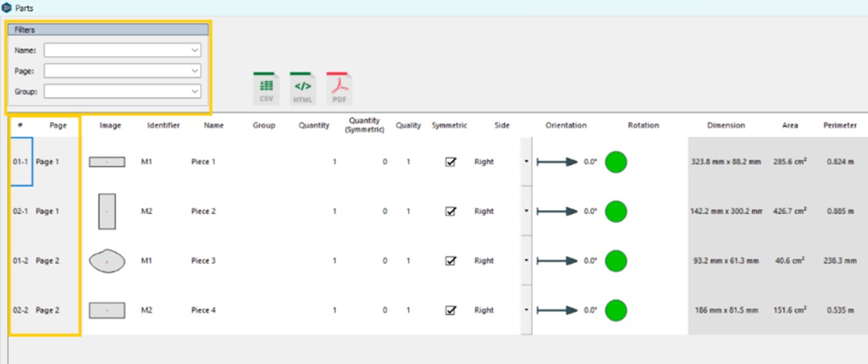The width and height of the screenshot is (868, 364).
Task: Sort by the Dimension column header
Action: tap(726, 125)
